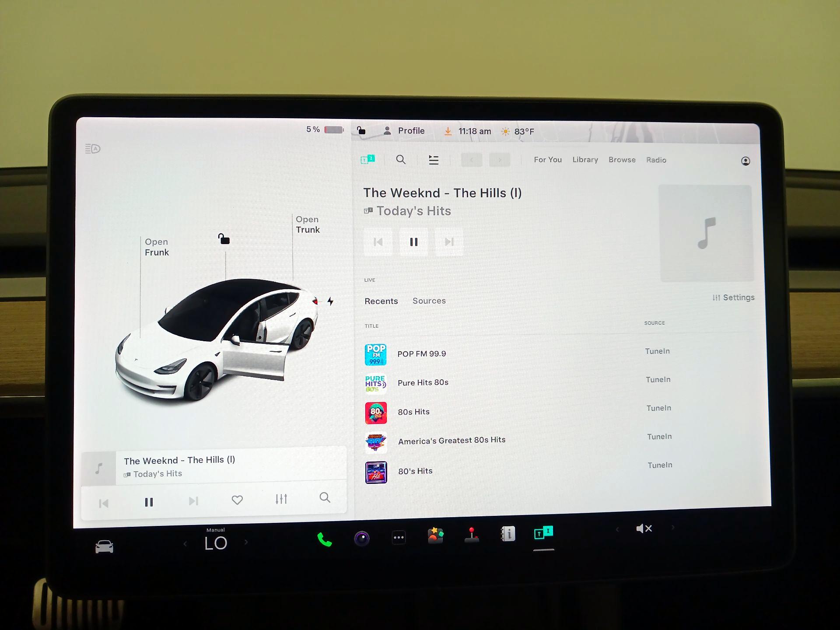Switch to Radio tab
The height and width of the screenshot is (630, 840).
click(656, 160)
